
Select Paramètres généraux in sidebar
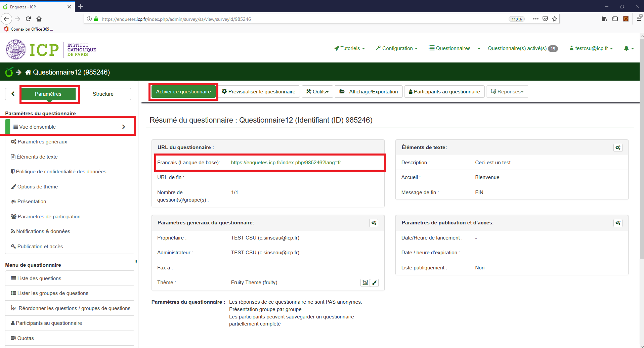click(x=42, y=142)
